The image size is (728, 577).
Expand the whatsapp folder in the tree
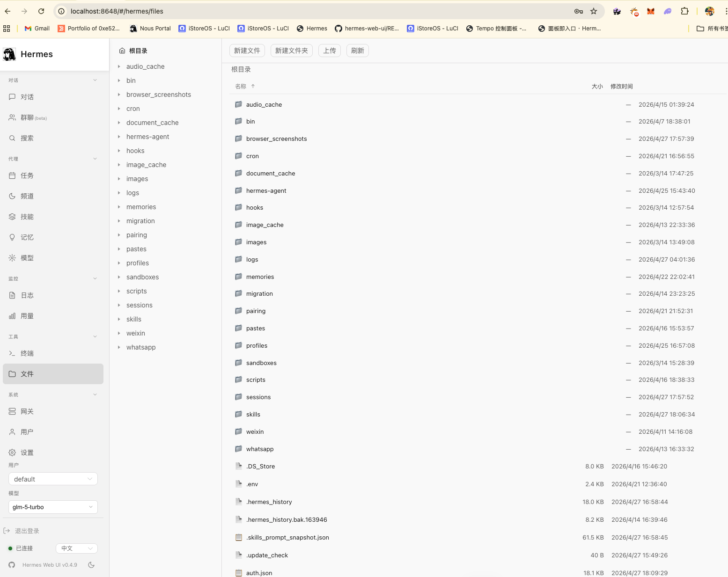119,347
